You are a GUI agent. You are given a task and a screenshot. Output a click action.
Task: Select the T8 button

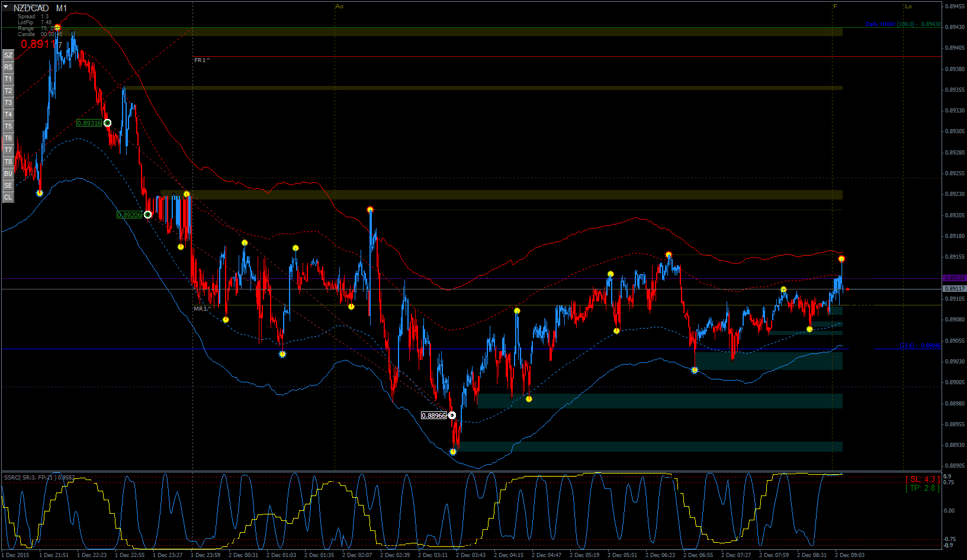pyautogui.click(x=8, y=162)
